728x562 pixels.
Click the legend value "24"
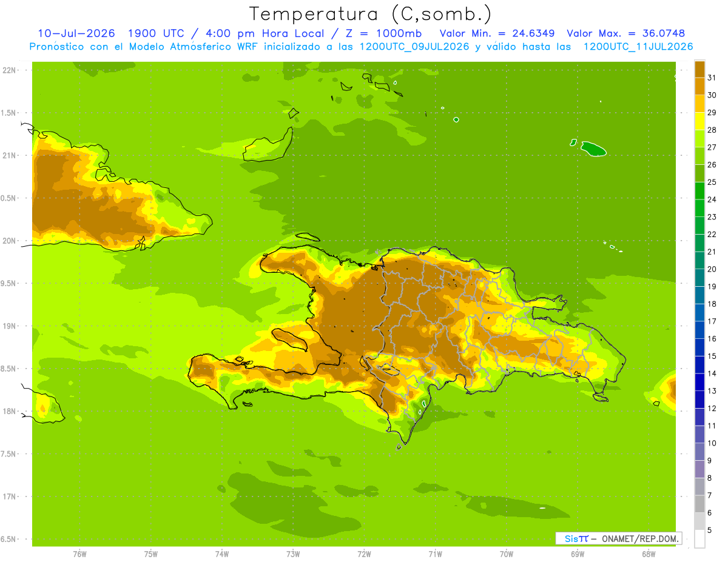tap(712, 199)
